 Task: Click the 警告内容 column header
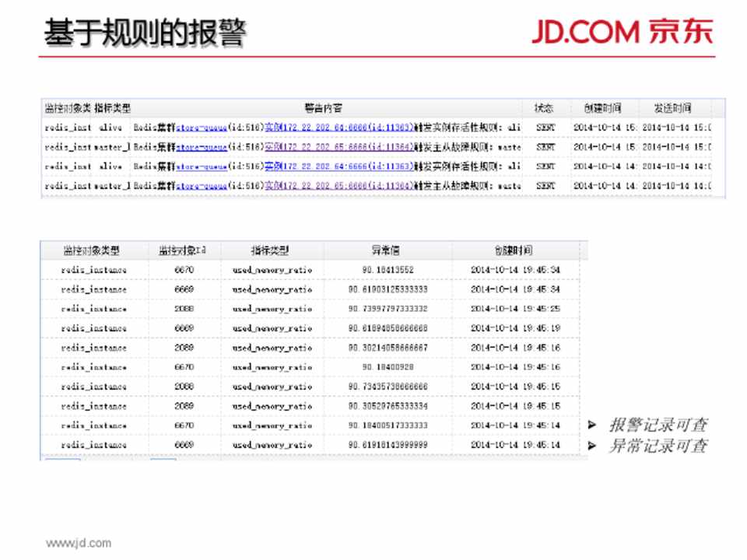(322, 108)
